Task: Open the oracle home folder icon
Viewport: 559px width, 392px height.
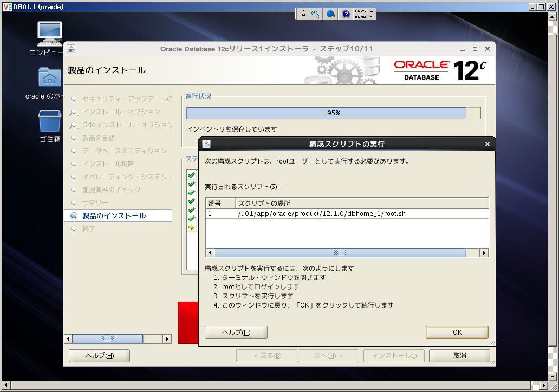Action: [50, 77]
